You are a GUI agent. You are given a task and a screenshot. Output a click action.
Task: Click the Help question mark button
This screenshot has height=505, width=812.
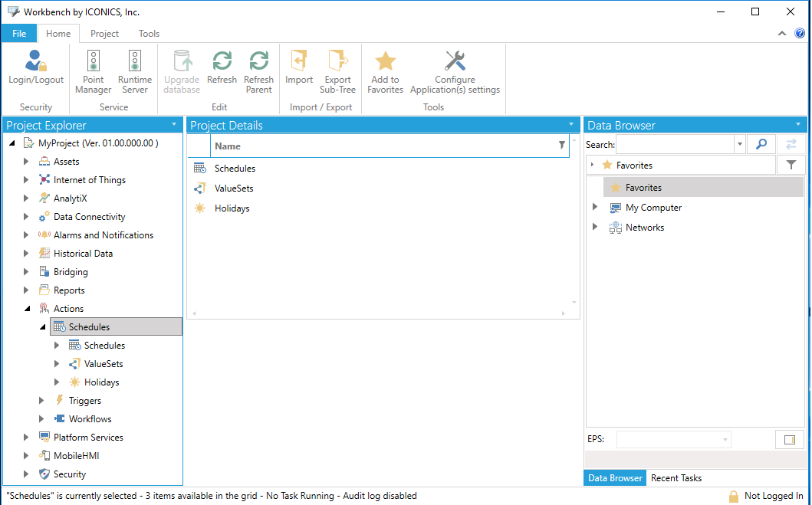(800, 33)
